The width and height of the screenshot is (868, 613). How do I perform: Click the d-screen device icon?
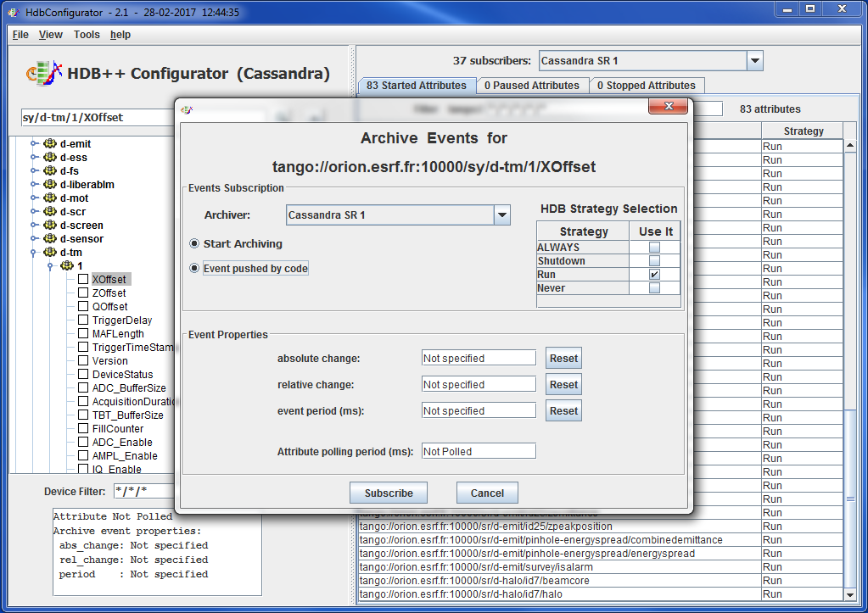click(49, 226)
